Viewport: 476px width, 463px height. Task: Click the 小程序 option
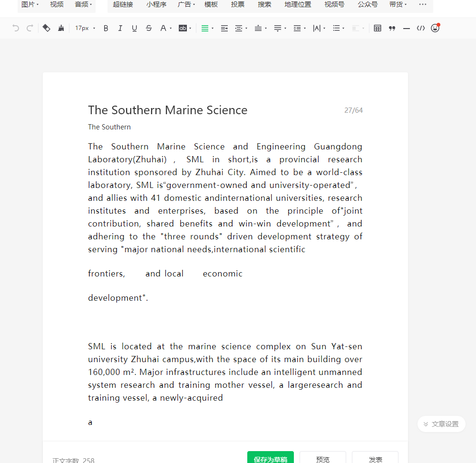click(156, 4)
